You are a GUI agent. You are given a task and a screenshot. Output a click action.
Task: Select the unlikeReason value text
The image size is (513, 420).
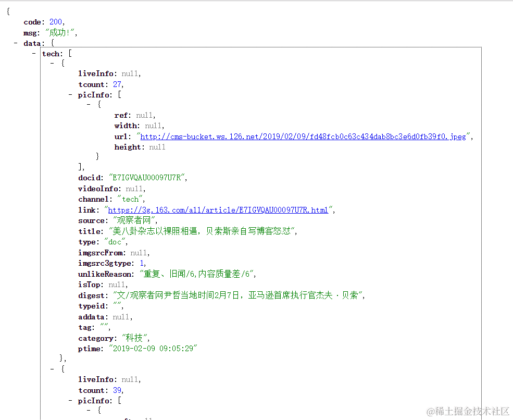(197, 274)
